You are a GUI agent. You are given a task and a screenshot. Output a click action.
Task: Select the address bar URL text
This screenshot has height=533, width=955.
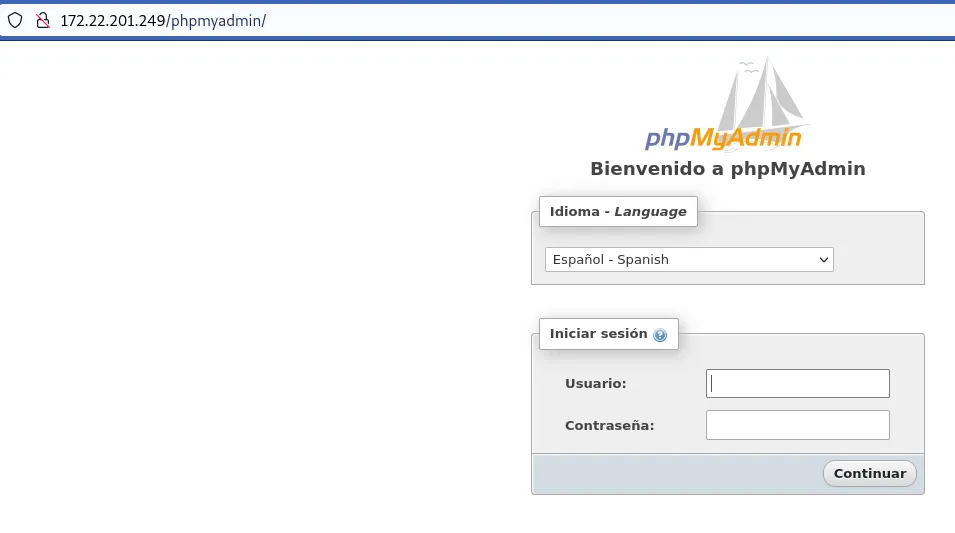(x=163, y=21)
